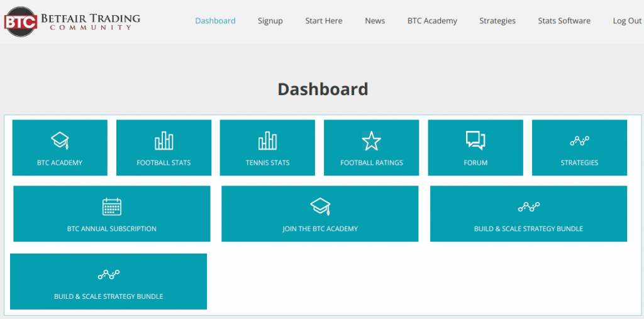Click graph icon on bundle tile beside Join Academy
644x319 pixels.
coord(528,206)
